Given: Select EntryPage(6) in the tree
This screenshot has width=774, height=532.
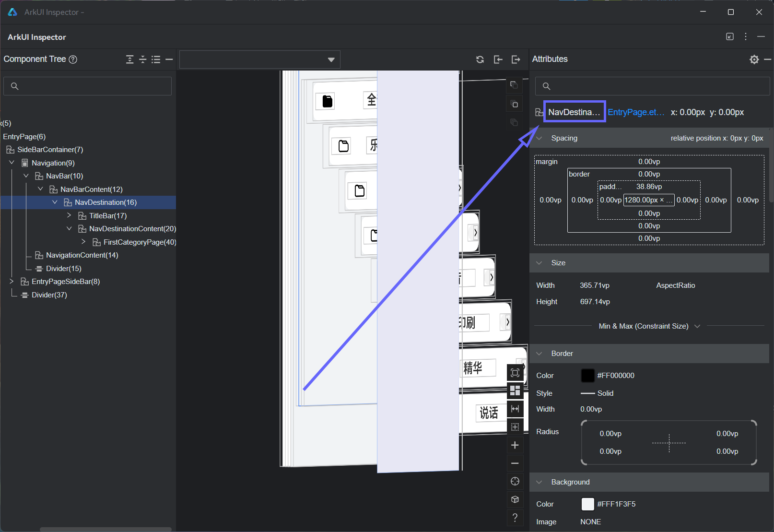Looking at the screenshot, I should tap(24, 137).
